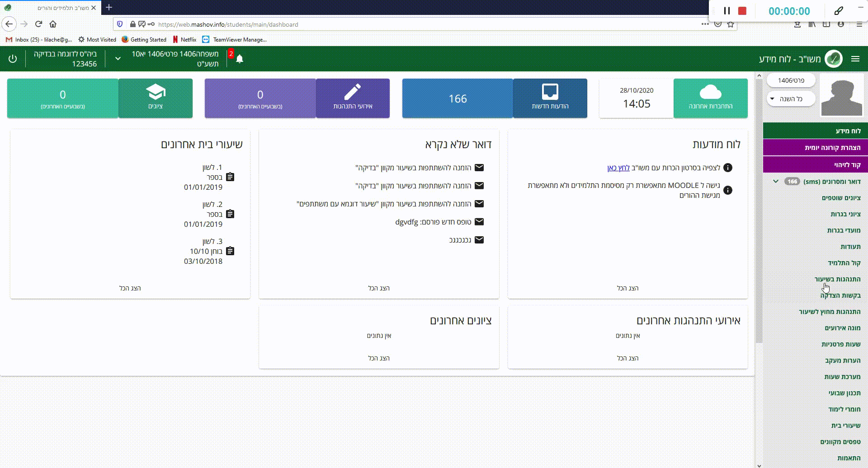The image size is (868, 468).
Task: Pause the screen recording
Action: [727, 11]
